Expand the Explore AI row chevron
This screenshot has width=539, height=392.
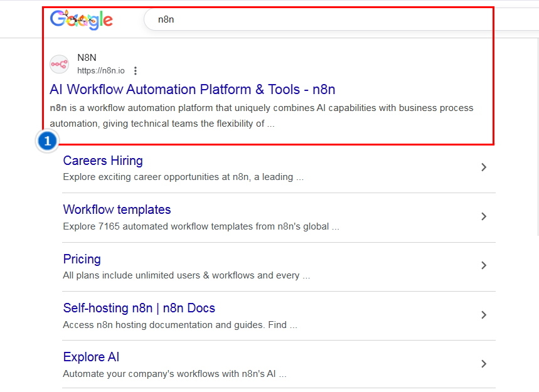pos(484,364)
